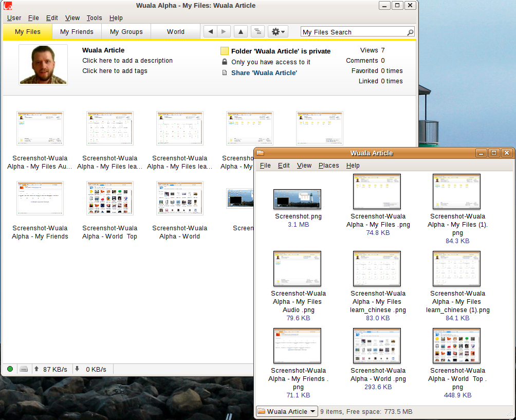The width and height of the screenshot is (516, 420).
Task: Open the View menu in Wuala
Action: (72, 18)
